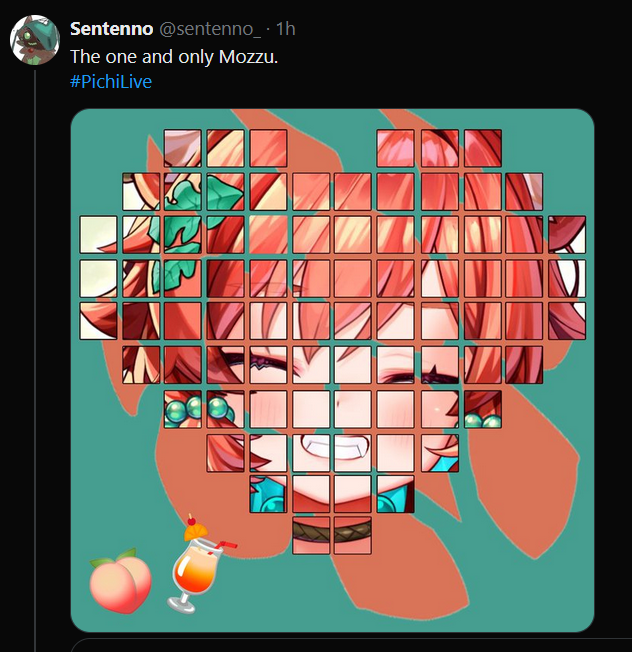632x652 pixels.
Task: Click the peach emoji in the image
Action: pyautogui.click(x=121, y=580)
